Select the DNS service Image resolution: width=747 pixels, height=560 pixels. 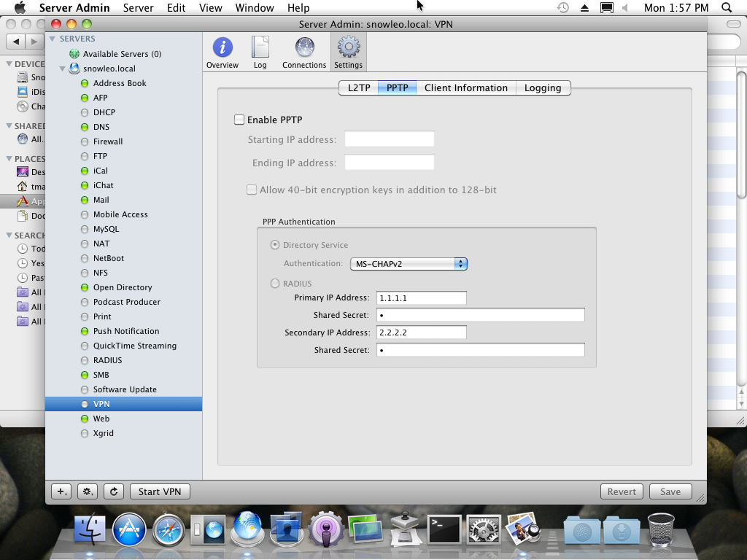(x=101, y=127)
